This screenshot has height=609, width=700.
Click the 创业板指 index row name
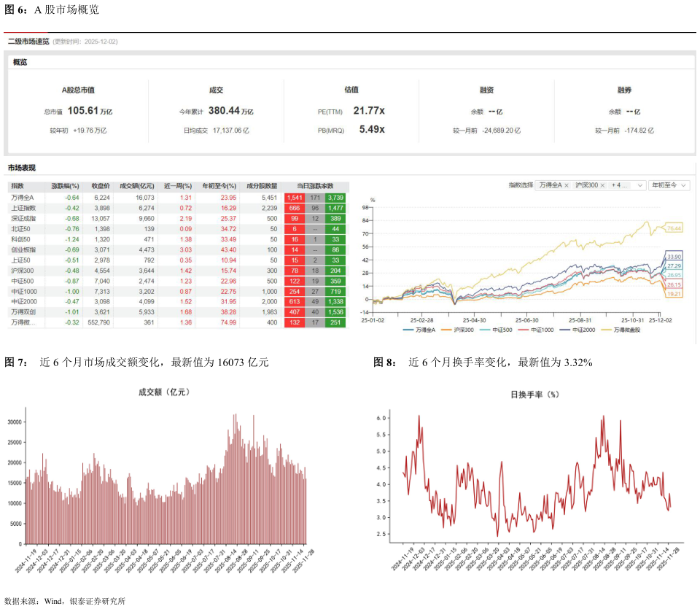point(23,249)
